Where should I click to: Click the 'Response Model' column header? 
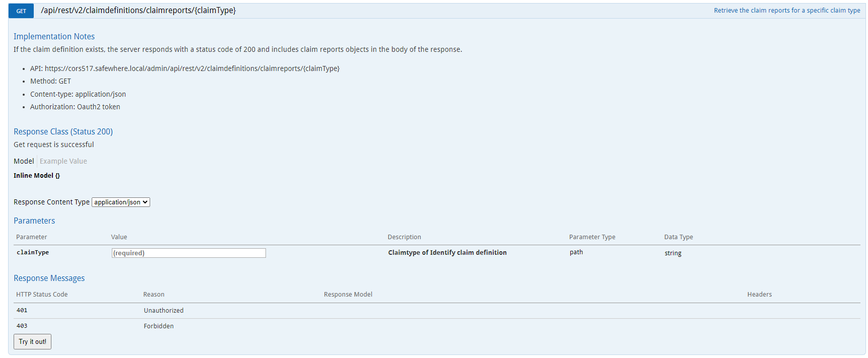click(x=348, y=295)
